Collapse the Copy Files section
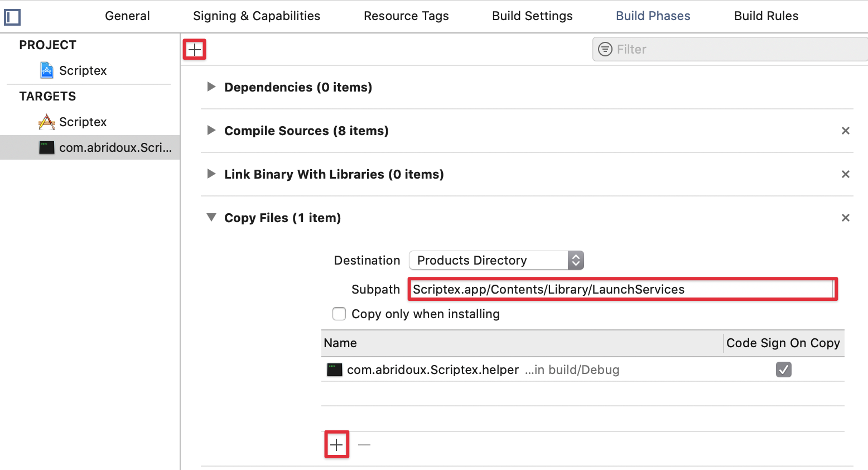Image resolution: width=868 pixels, height=470 pixels. (211, 218)
